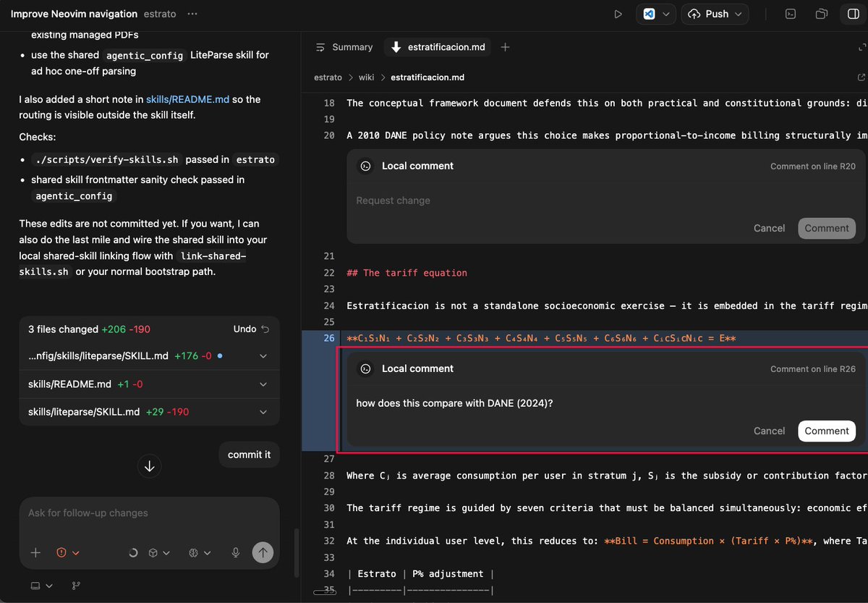Image resolution: width=868 pixels, height=603 pixels.
Task: Click the brain reasoning icon
Action: point(194,552)
